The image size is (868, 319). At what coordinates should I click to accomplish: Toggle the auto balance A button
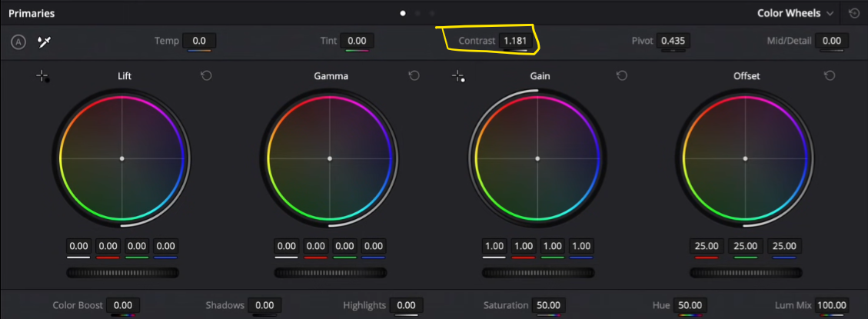18,42
